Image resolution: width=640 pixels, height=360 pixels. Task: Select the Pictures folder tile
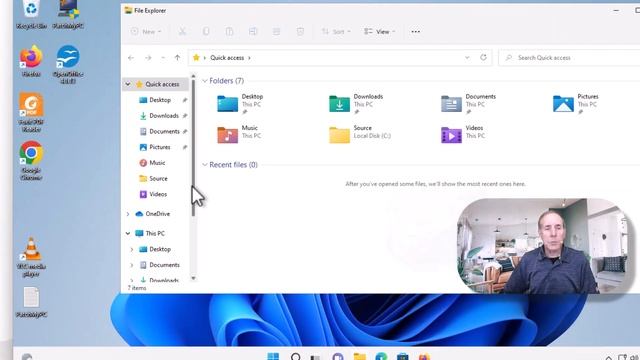pos(576,104)
